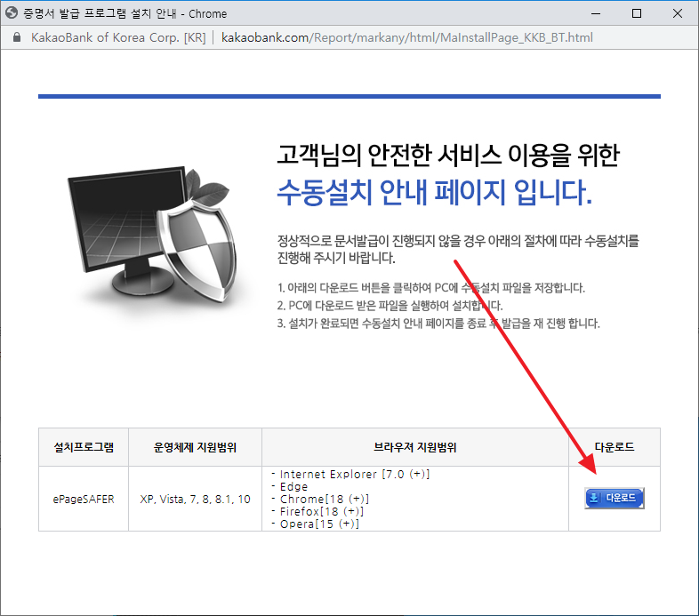The width and height of the screenshot is (699, 616).
Task: Click the lock icon in address bar
Action: click(x=17, y=37)
